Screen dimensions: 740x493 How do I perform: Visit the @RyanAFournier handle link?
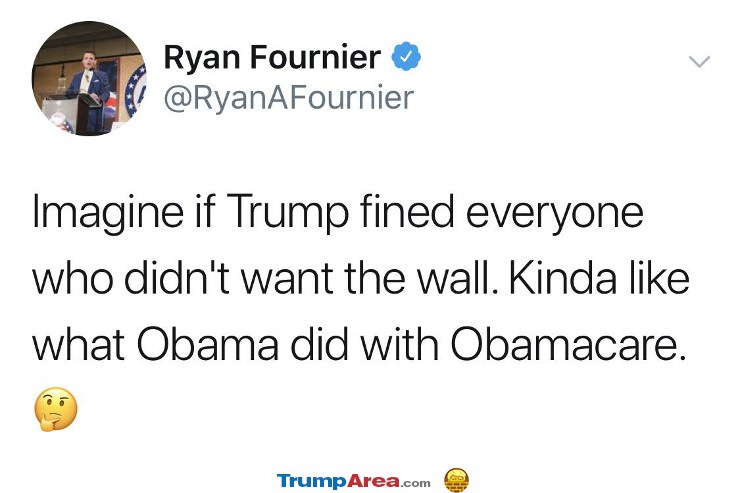coord(289,97)
